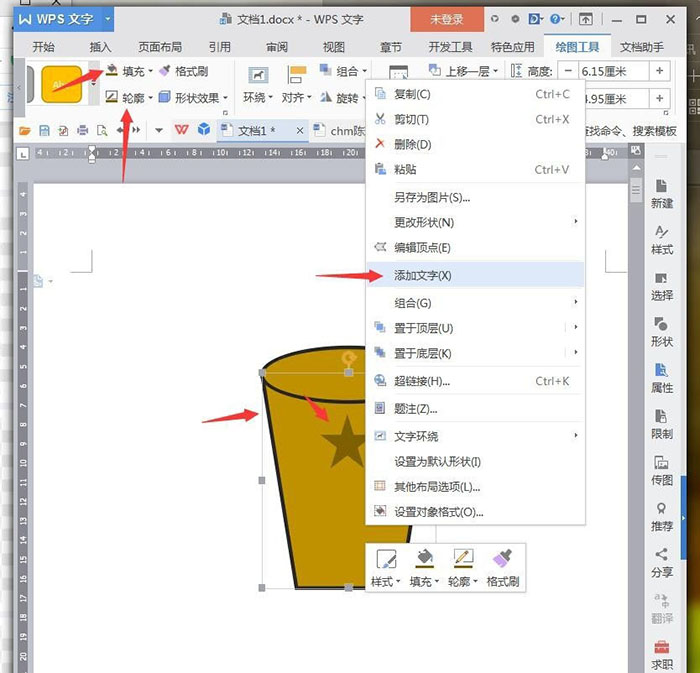Click the 未登录 login button
The image size is (700, 673).
[447, 19]
